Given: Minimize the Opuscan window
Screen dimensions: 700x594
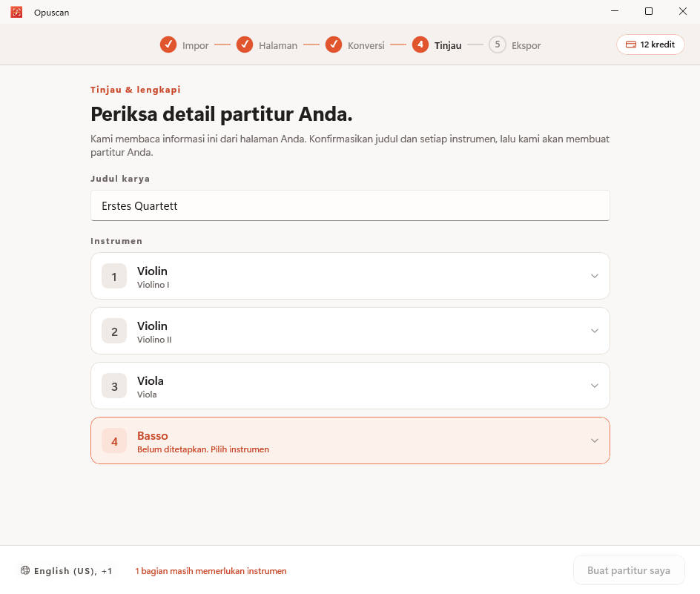Looking at the screenshot, I should coord(615,11).
